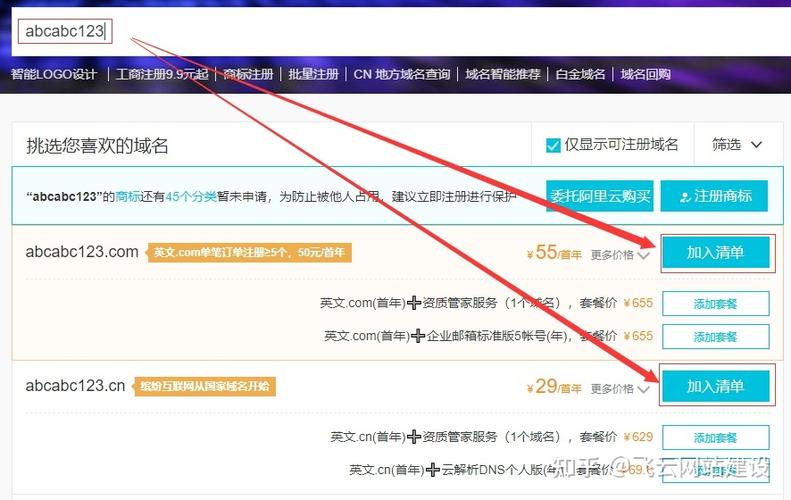Open 智能LOGO设计 link

coord(54,75)
